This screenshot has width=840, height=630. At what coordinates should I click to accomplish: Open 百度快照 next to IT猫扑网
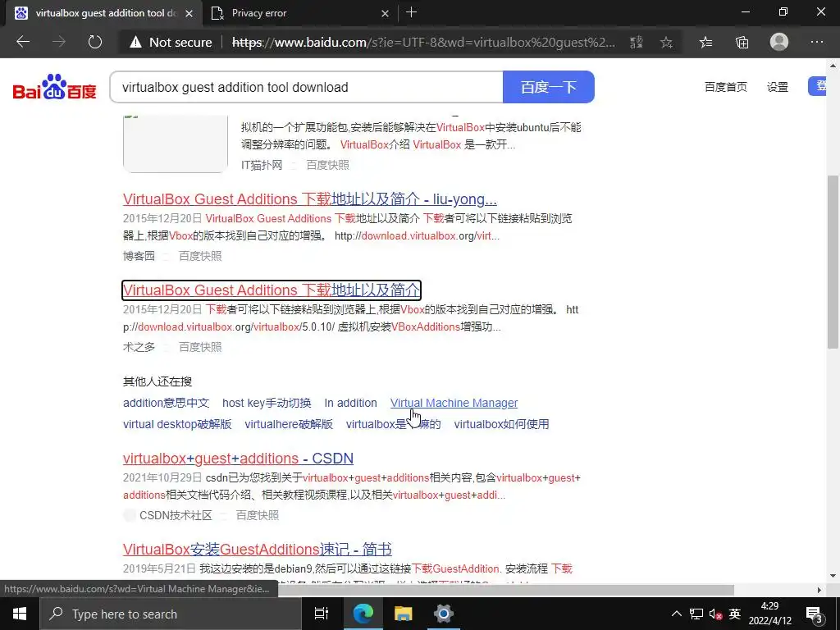328,165
